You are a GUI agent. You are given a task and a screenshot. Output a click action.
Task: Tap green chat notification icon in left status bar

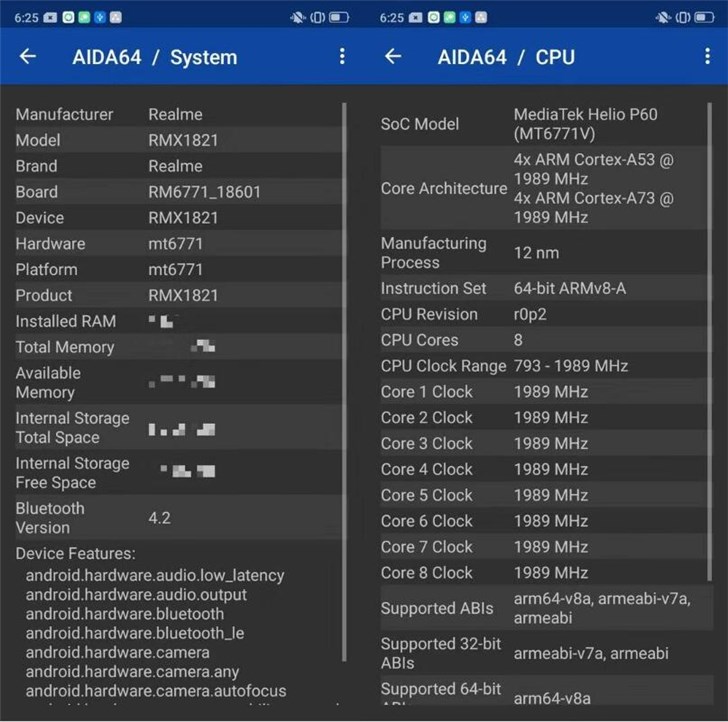pyautogui.click(x=84, y=18)
